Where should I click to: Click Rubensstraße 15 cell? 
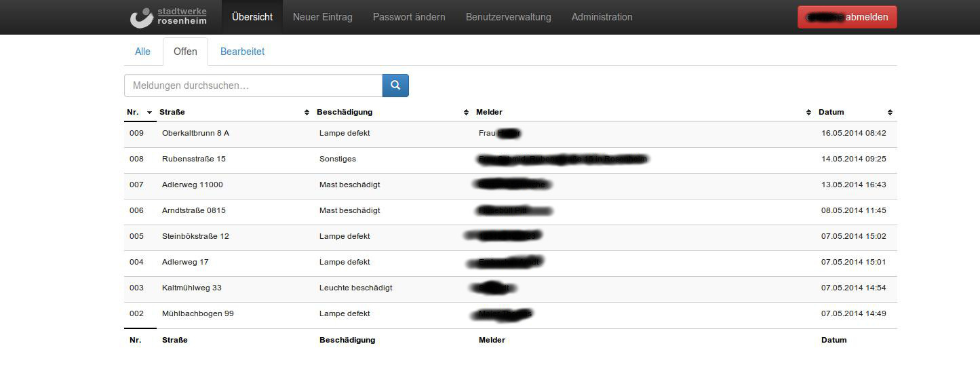pyautogui.click(x=194, y=159)
